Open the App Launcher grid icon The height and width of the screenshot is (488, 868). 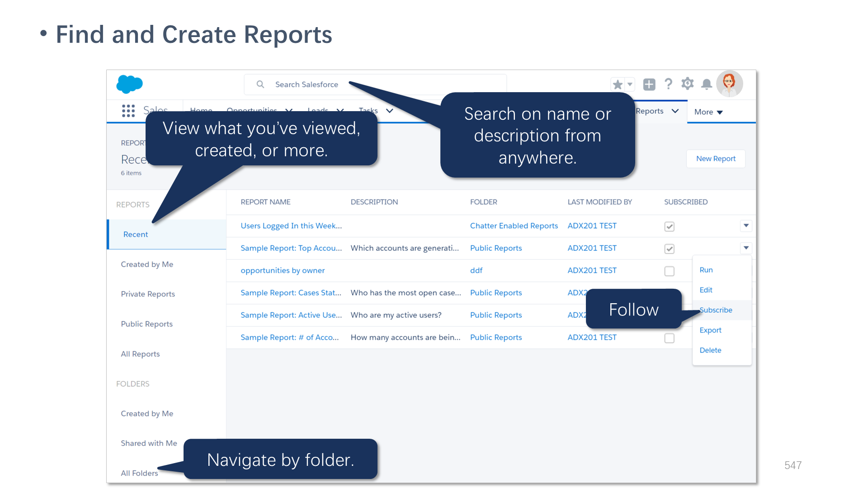[128, 111]
